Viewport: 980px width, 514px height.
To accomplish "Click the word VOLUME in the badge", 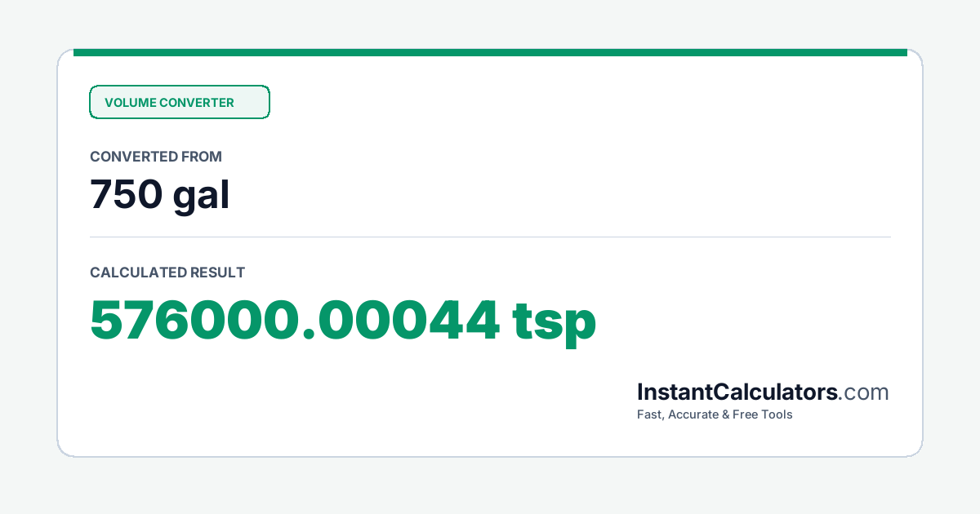I will tap(130, 103).
